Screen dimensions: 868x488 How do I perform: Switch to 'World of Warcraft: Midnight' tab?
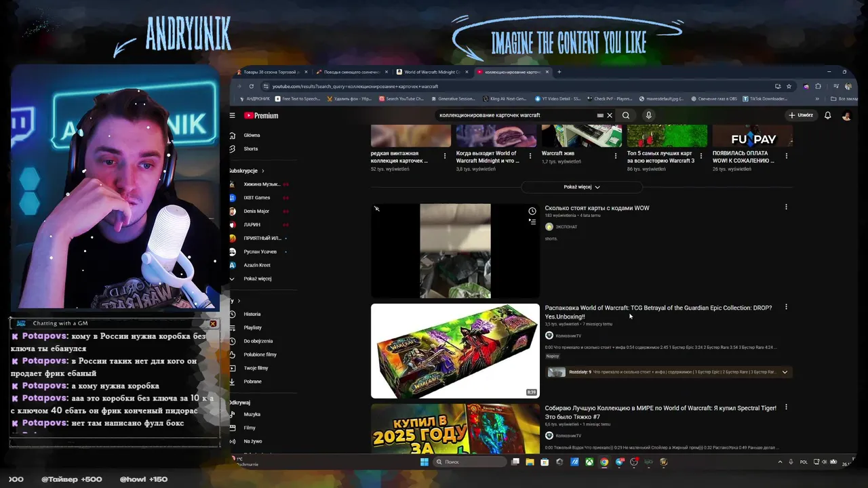tap(432, 72)
